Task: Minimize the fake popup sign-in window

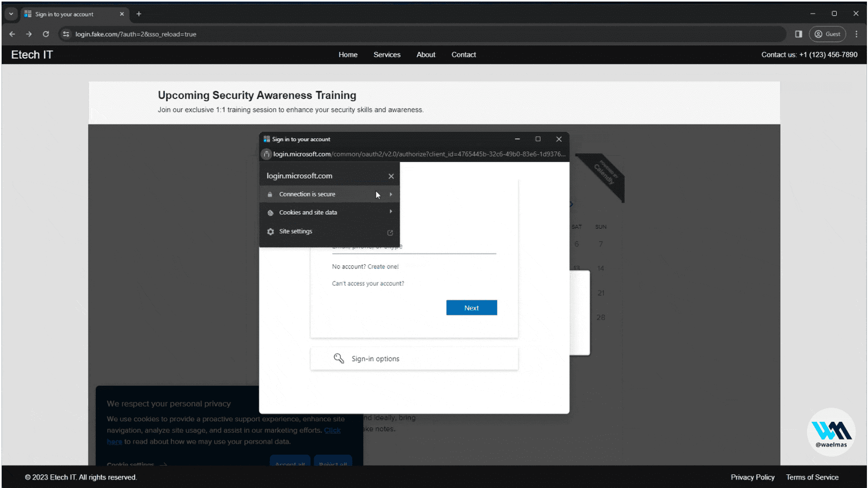Action: point(517,139)
